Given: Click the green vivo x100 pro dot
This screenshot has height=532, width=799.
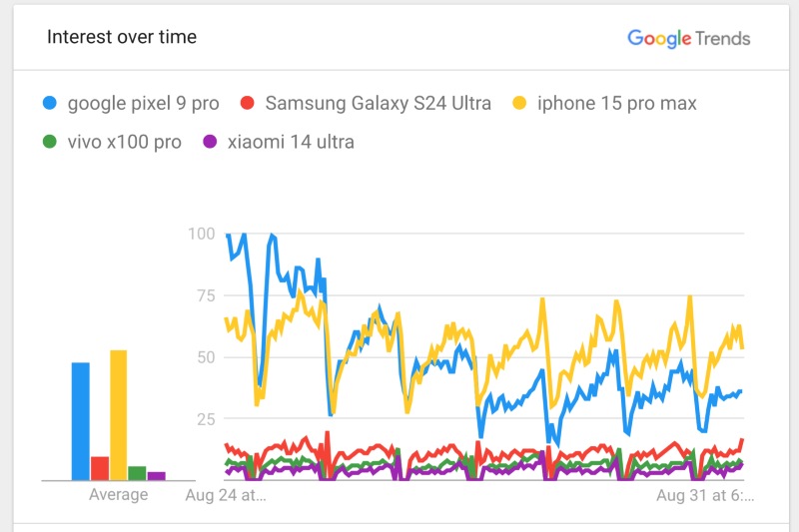Looking at the screenshot, I should 49,142.
